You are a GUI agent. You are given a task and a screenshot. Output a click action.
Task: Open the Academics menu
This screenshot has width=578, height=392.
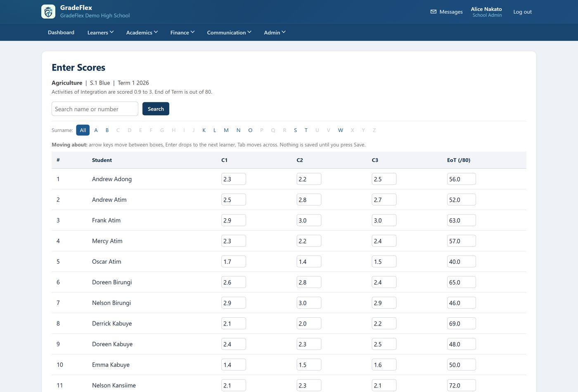pos(142,32)
